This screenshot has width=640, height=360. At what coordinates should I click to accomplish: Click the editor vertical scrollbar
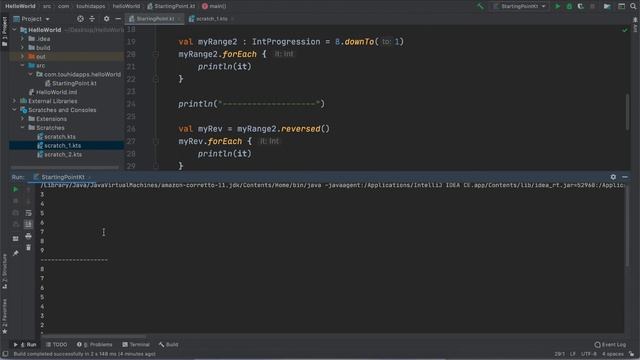(x=627, y=112)
